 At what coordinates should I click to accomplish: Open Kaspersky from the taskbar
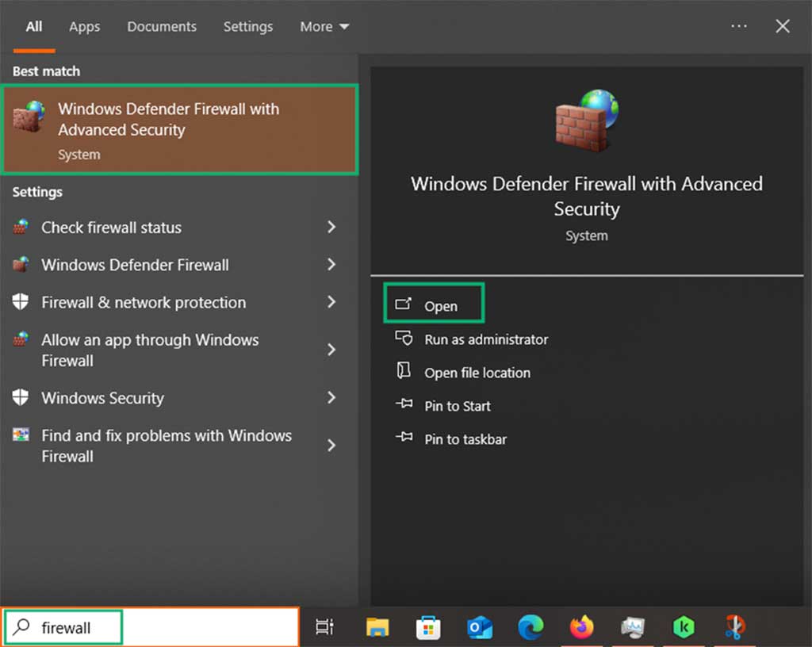(x=684, y=626)
